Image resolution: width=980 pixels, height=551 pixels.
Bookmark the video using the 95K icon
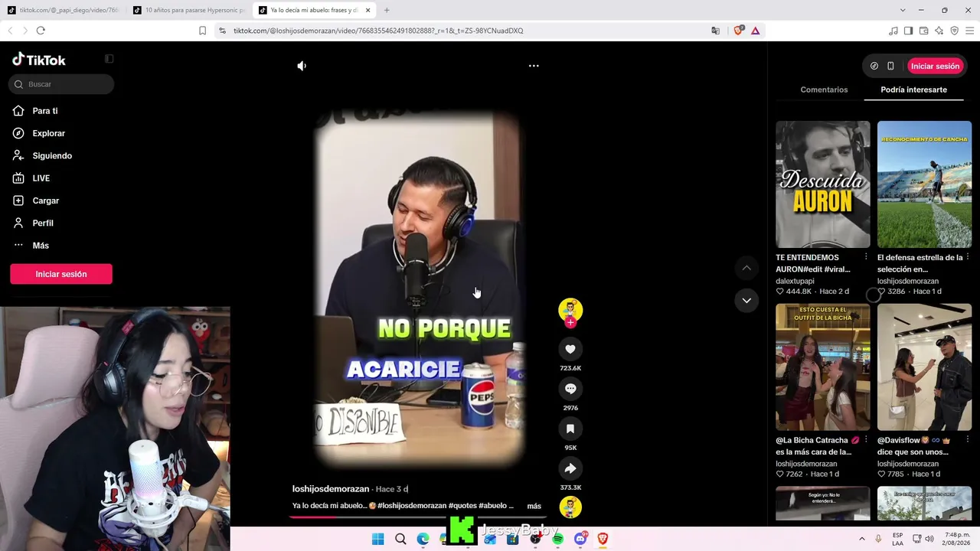[x=570, y=429]
